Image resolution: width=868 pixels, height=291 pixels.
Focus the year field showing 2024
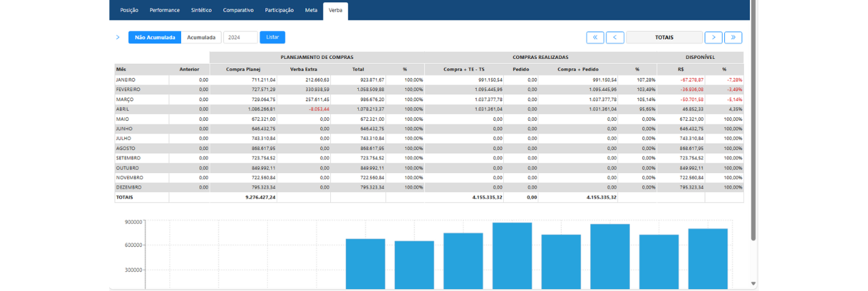[241, 37]
